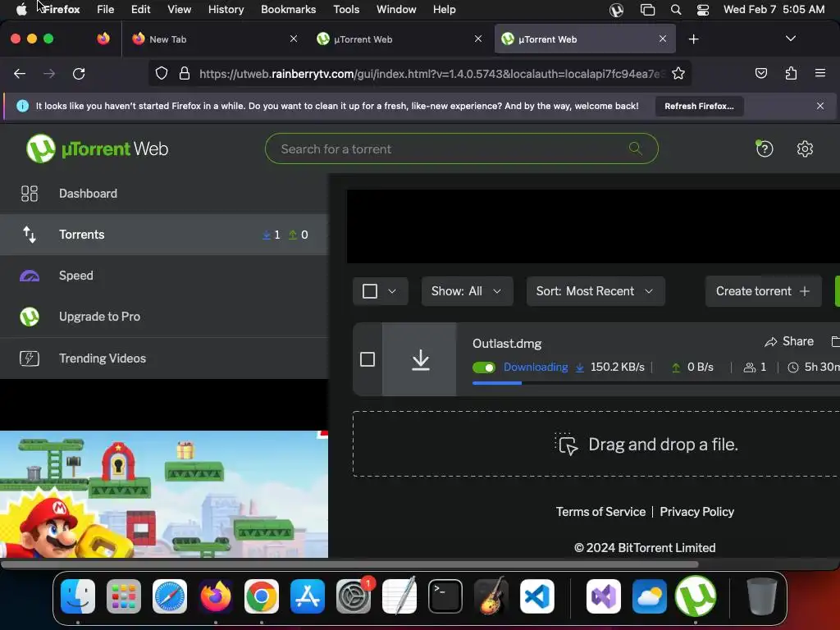Open Trending Videos in the sidebar
Image resolution: width=840 pixels, height=630 pixels.
tap(164, 358)
